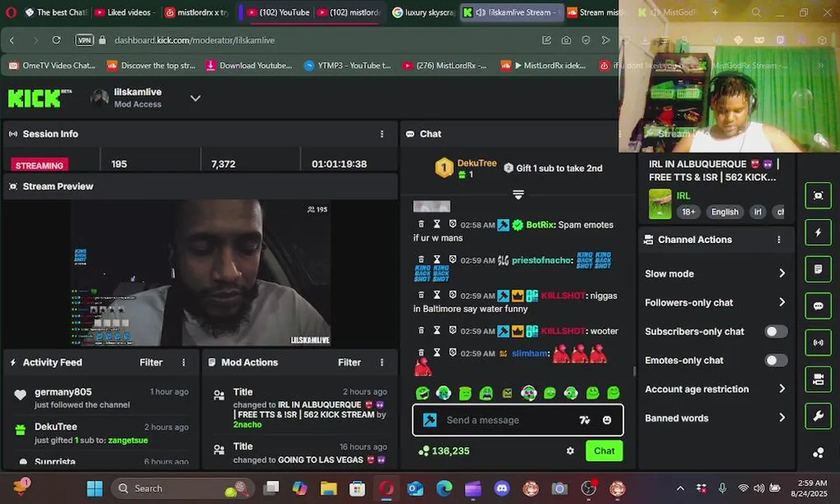The width and height of the screenshot is (840, 504).
Task: Open Microsoft Edge from the taskbar
Action: click(444, 488)
